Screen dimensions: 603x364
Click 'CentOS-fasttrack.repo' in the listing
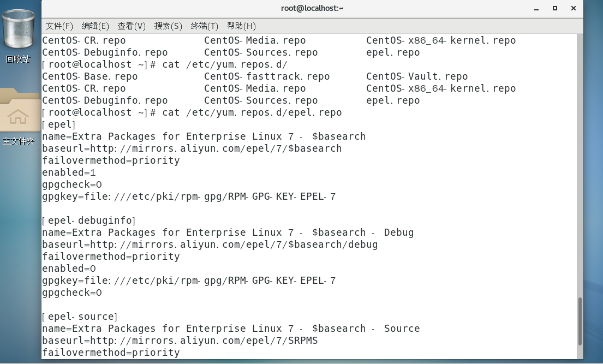[267, 76]
